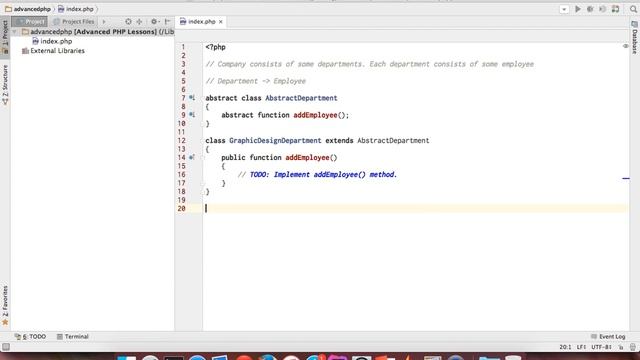Collapse all in Project panel
Viewport: 640px width, 360px height.
pyautogui.click(x=139, y=22)
